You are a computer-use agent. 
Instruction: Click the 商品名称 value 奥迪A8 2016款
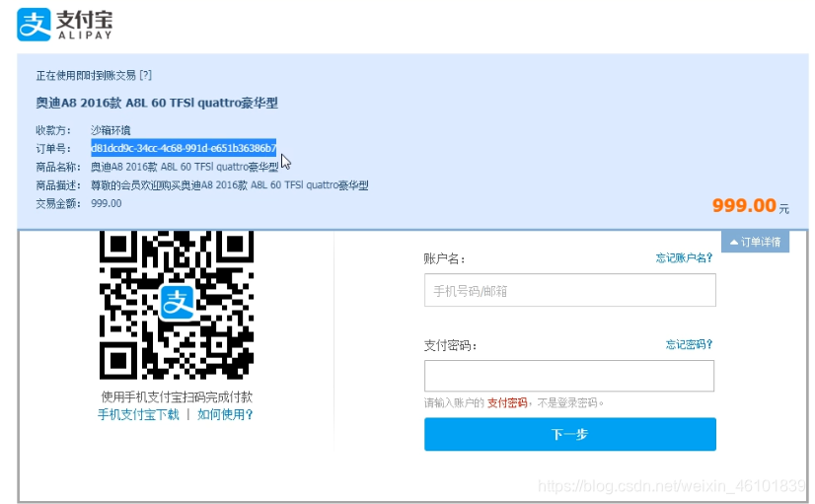pyautogui.click(x=185, y=167)
